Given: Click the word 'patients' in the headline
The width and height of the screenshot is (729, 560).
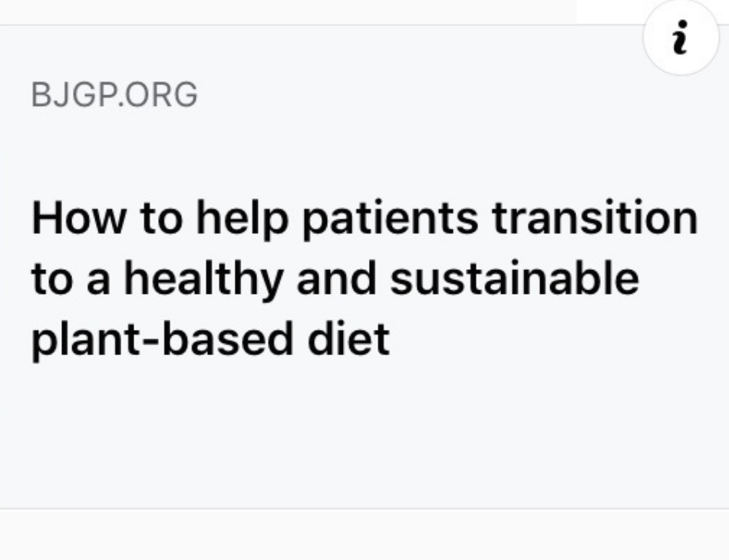Looking at the screenshot, I should tap(391, 219).
